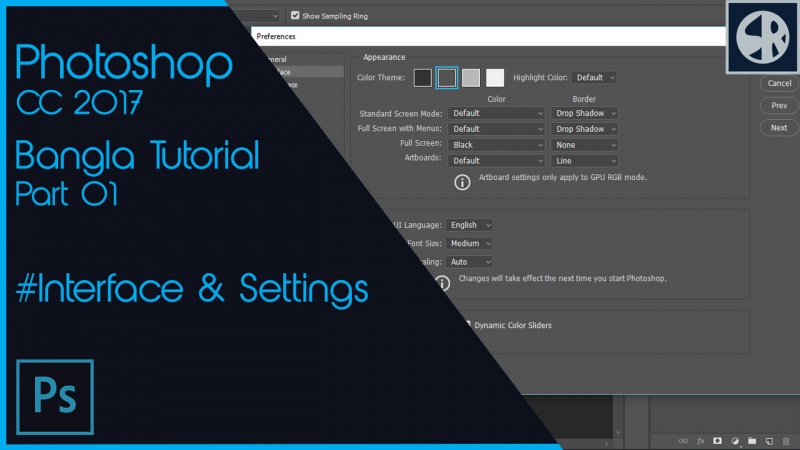Toggle Show Sampling Ring checkbox
800x450 pixels.
click(x=295, y=15)
